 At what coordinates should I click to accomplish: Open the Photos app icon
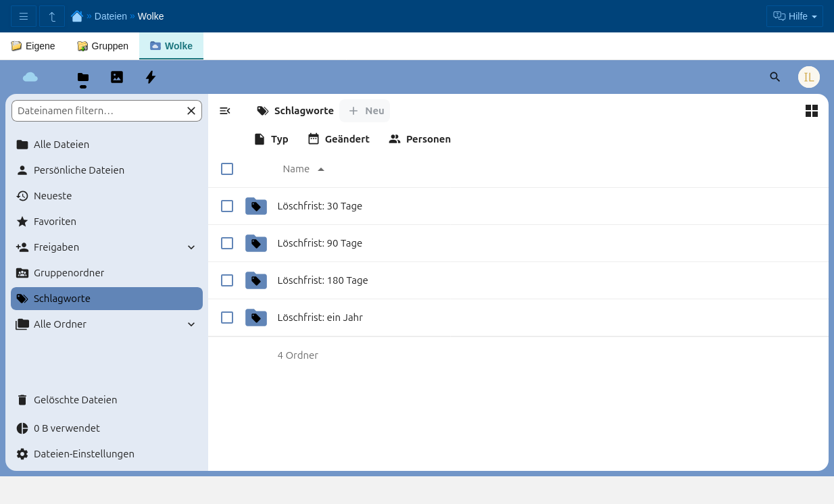tap(117, 77)
